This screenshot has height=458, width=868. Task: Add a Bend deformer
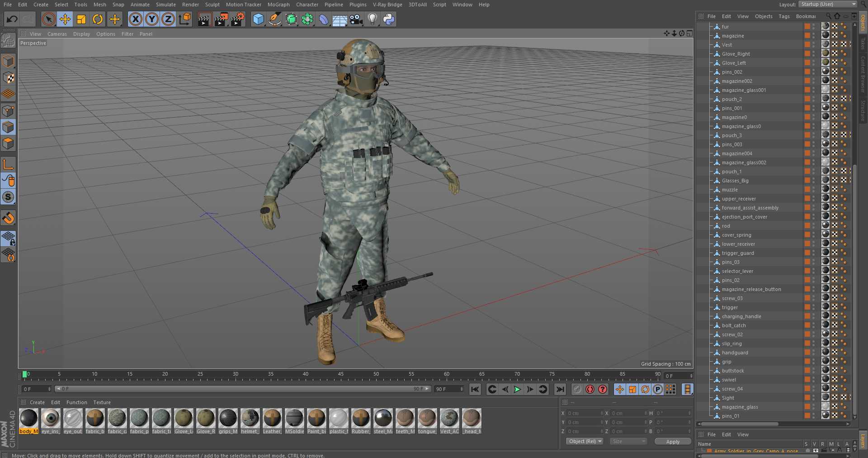[x=324, y=19]
